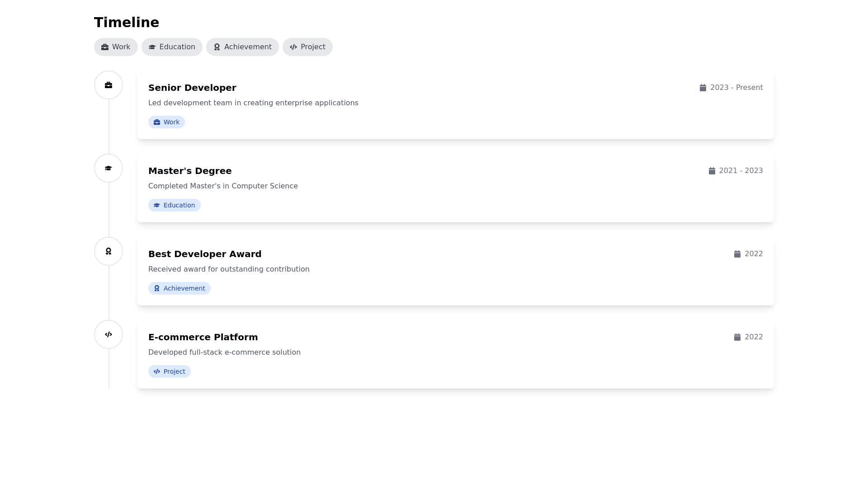The height and width of the screenshot is (488, 868).
Task: Click the Education tag on Master's Degree
Action: [174, 205]
